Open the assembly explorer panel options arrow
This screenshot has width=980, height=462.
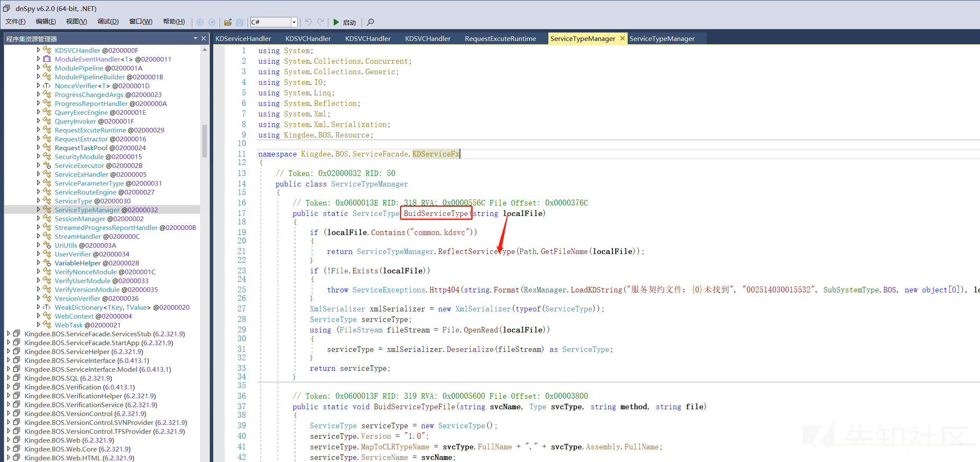pyautogui.click(x=196, y=38)
